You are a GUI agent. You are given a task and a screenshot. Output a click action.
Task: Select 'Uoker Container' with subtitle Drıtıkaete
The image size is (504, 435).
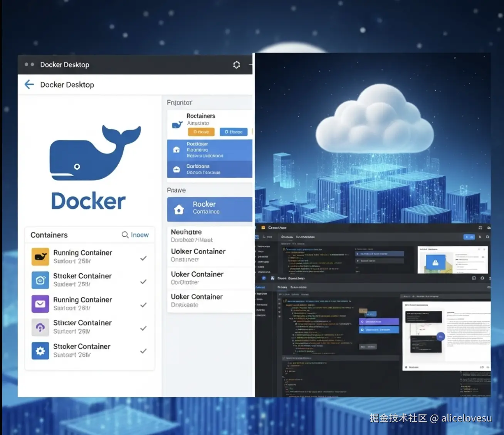coord(210,300)
